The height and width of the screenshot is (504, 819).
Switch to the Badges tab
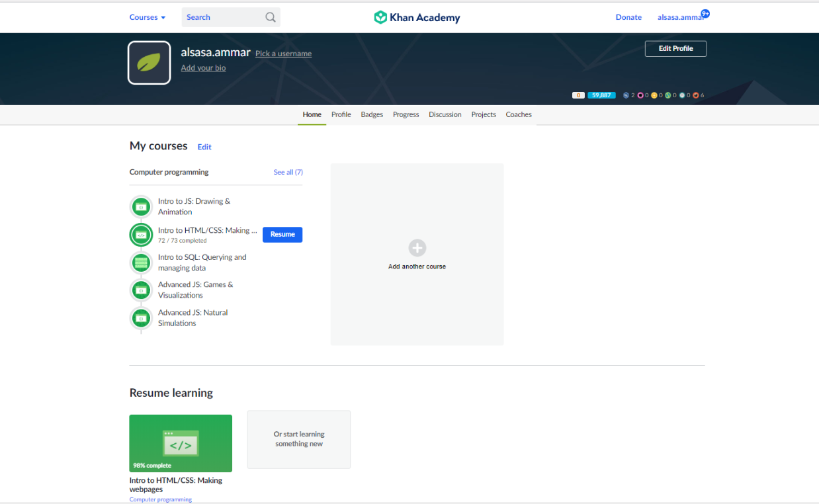372,114
